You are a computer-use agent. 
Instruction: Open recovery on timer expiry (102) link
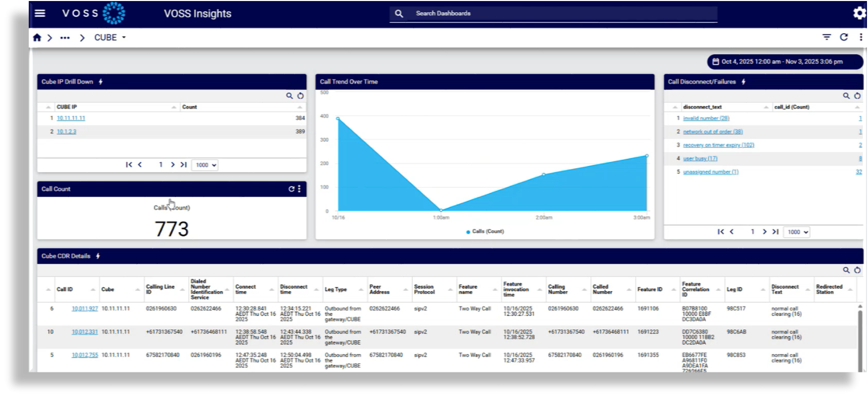(719, 145)
